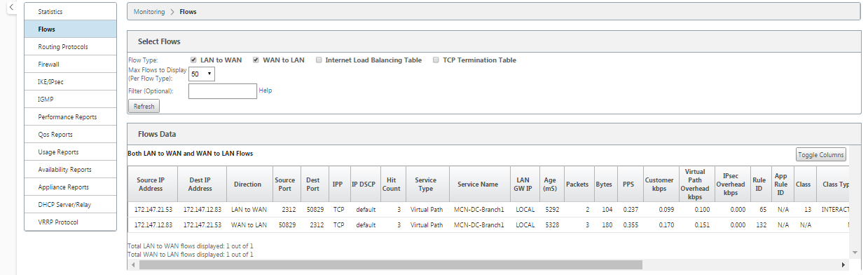Viewport: 868px width, 275px height.
Task: Open IKE/IPsec section
Action: [70, 82]
